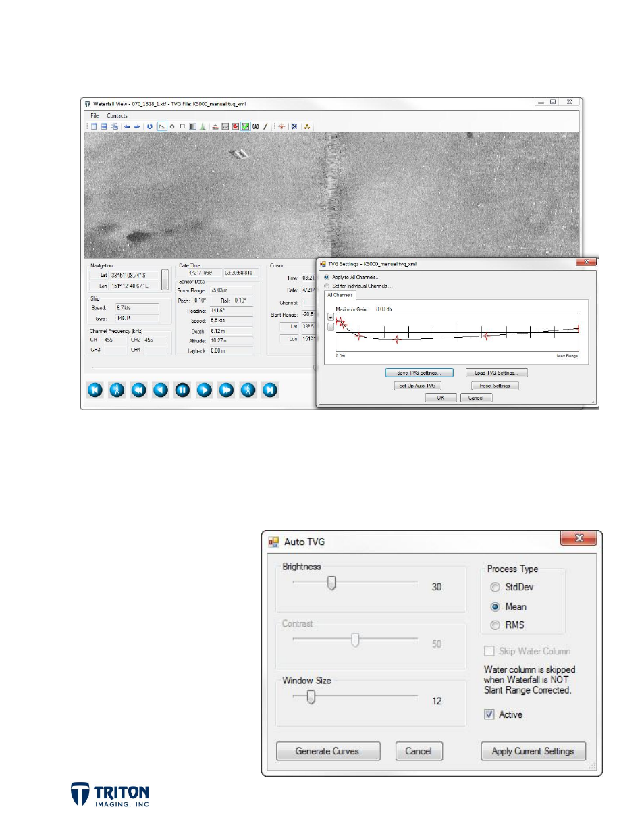Image resolution: width=644 pixels, height=834 pixels.
Task: Close the Auto TVG dialog
Action: (x=579, y=538)
